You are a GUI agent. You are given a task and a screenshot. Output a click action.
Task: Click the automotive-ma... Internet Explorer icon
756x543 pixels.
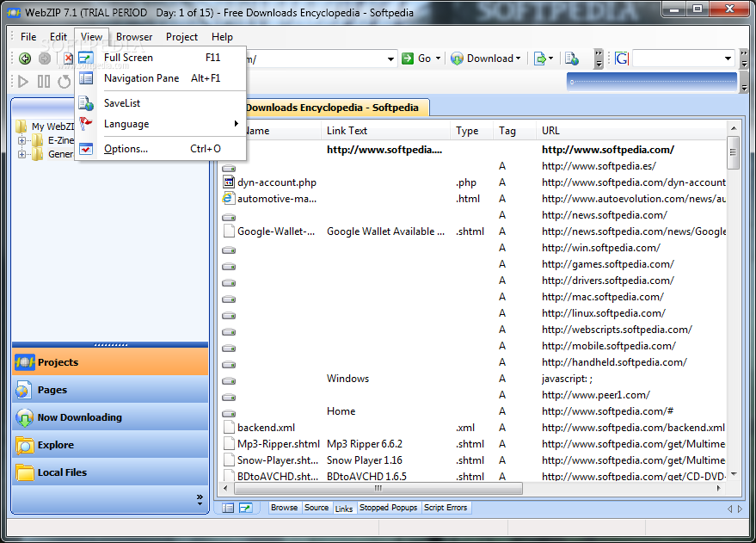pyautogui.click(x=228, y=198)
